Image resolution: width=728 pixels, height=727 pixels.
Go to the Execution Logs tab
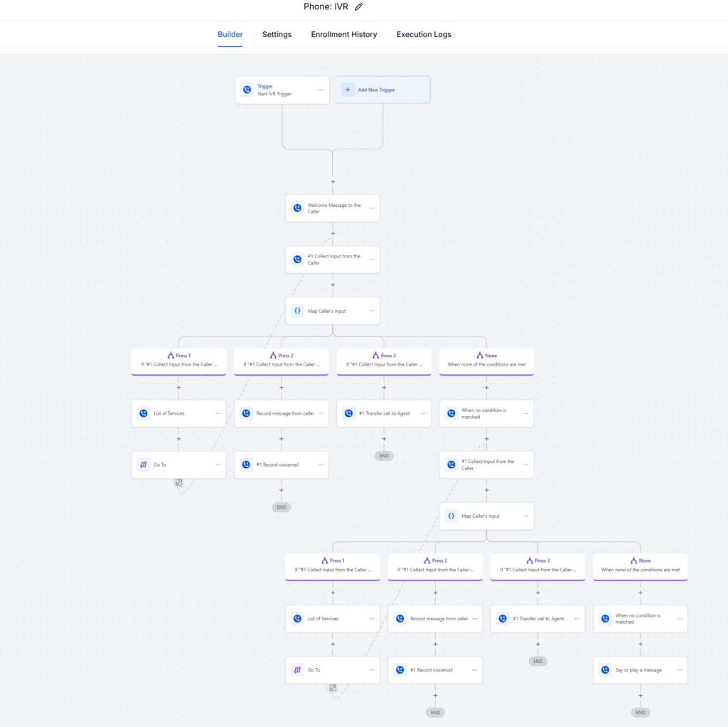click(424, 34)
